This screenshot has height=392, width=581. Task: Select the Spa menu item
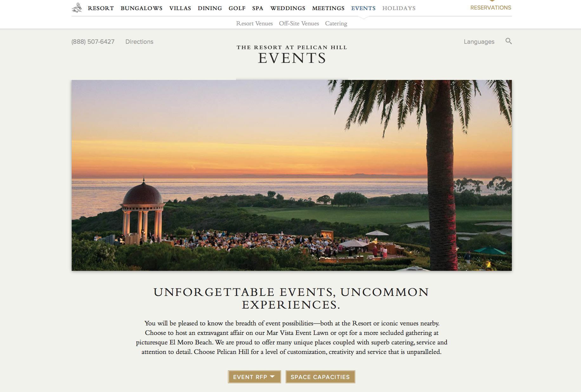(x=258, y=8)
